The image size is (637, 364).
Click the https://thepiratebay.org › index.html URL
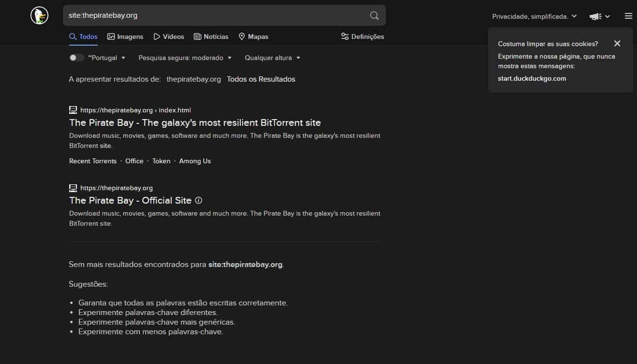[x=136, y=110]
